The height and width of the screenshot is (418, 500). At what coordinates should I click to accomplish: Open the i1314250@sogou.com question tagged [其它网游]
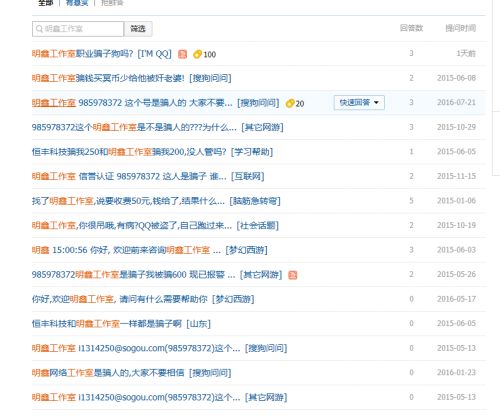(x=136, y=397)
